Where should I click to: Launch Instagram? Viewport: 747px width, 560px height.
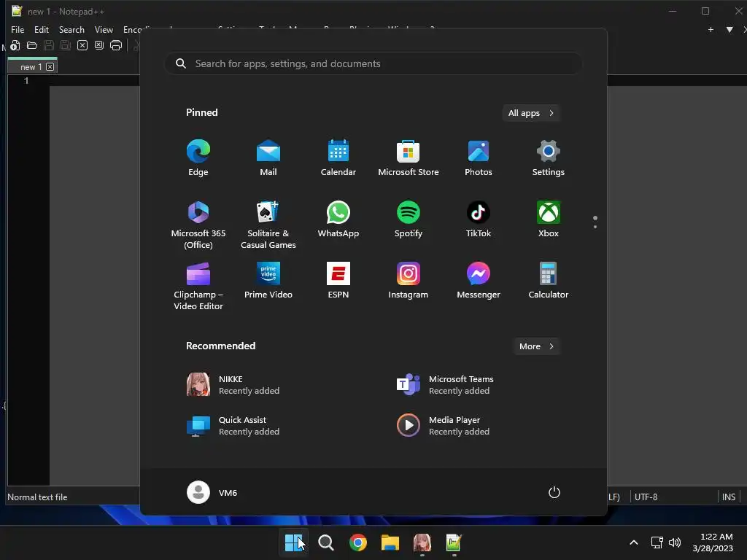click(x=409, y=280)
